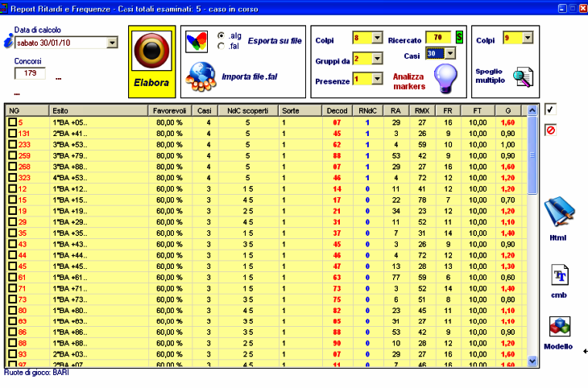Select the .fal radio button
Screen dimensions: 588x388
click(x=222, y=46)
